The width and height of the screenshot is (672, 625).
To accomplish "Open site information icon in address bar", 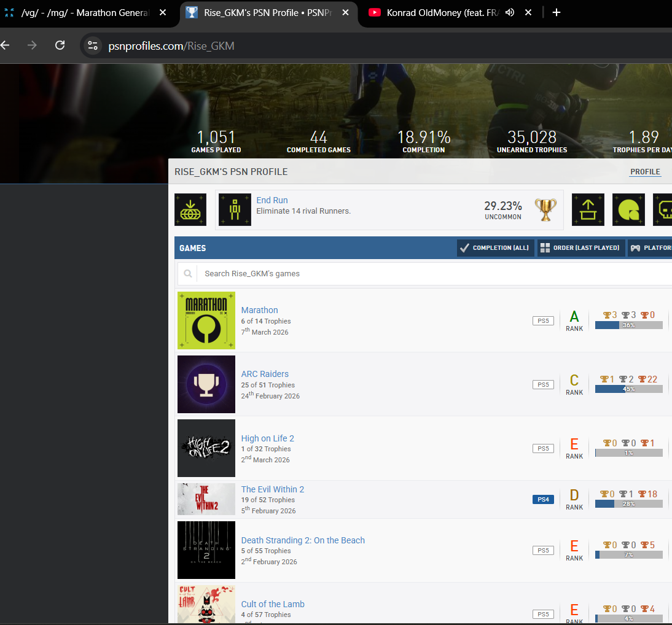I will tap(93, 45).
